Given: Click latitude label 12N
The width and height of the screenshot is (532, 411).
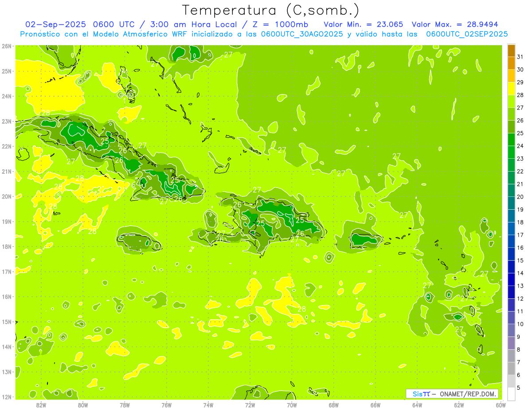Looking at the screenshot, I should coord(7,397).
